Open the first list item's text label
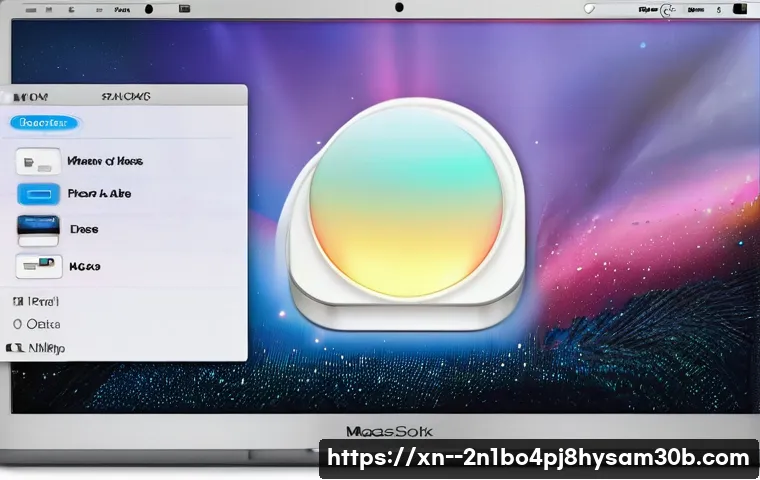This screenshot has width=760, height=480. coord(104,161)
